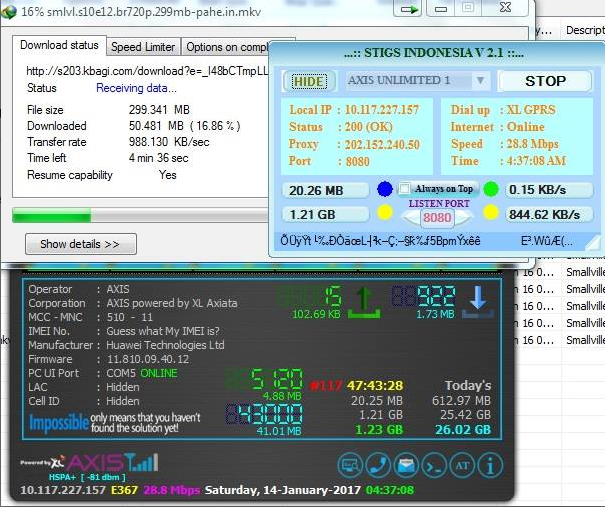Click the blue indicator circle in STIGS

385,189
